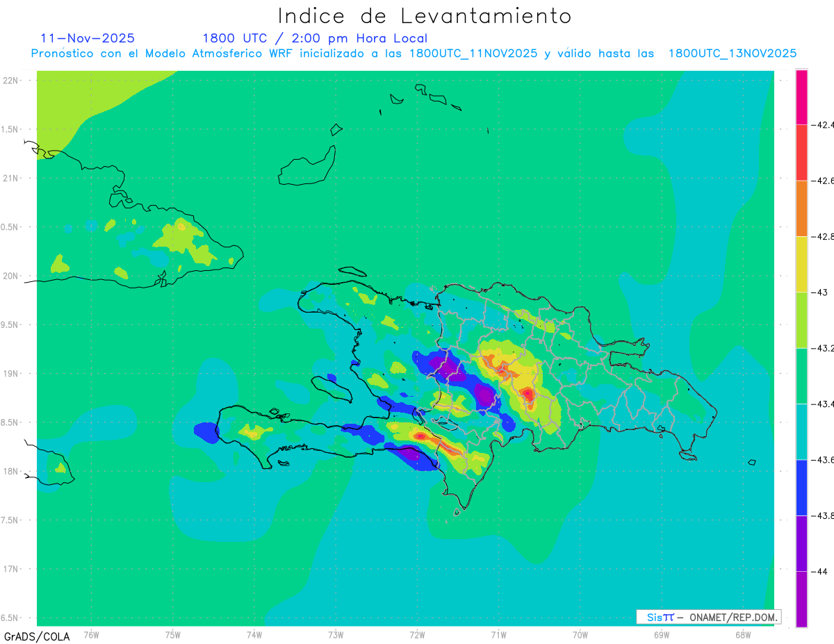This screenshot has width=834, height=644.
Task: Click the '-43.2' legend value
Action: (x=822, y=348)
